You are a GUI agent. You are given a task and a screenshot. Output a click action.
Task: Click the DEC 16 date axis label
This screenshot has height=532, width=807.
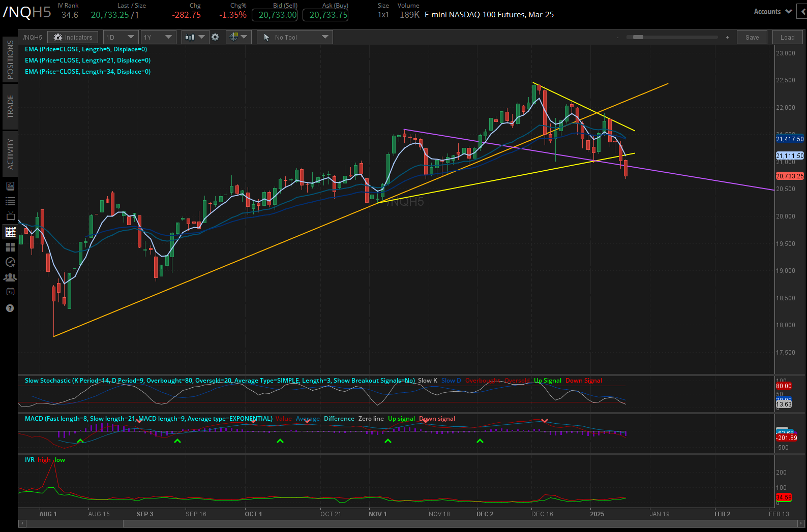[x=542, y=514]
